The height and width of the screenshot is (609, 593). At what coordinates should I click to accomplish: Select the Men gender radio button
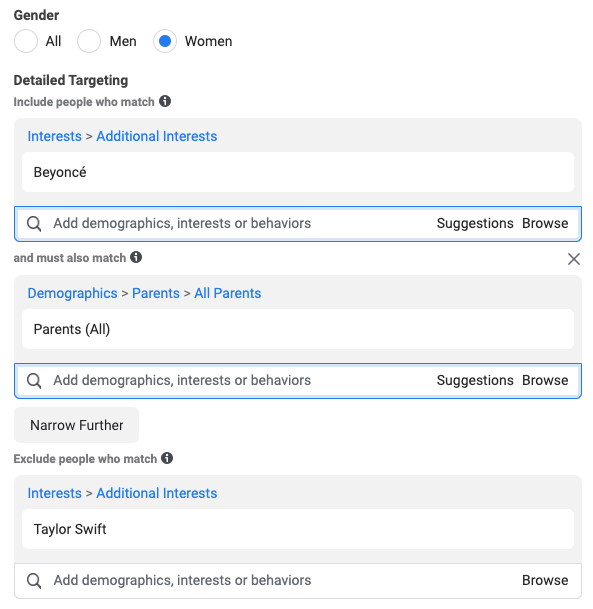tap(89, 41)
